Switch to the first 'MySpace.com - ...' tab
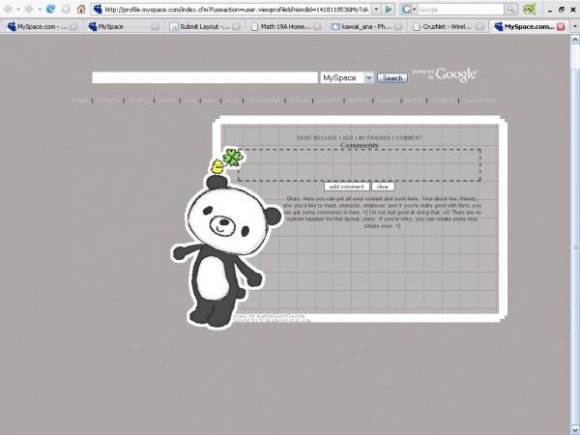The height and width of the screenshot is (435, 580). (x=43, y=27)
